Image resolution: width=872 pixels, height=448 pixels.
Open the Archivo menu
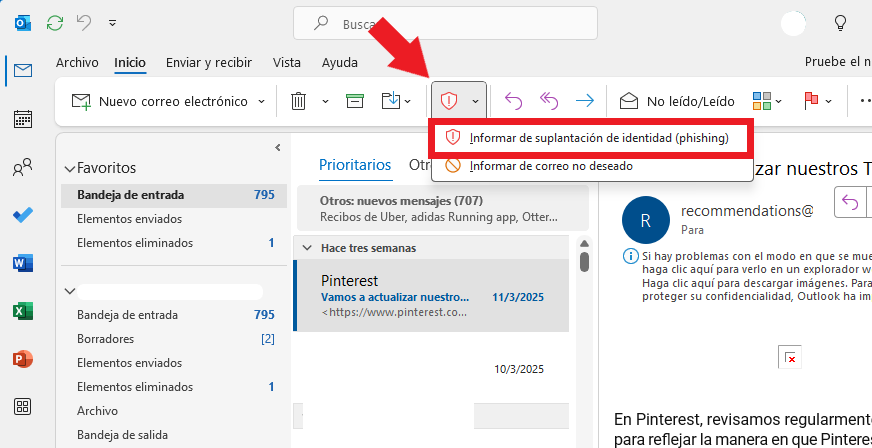[77, 63]
